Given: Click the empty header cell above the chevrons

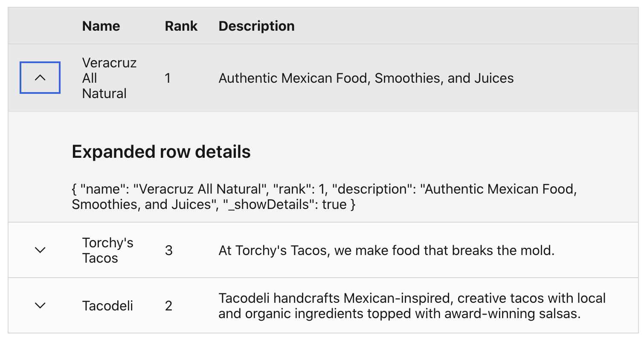Looking at the screenshot, I should (40, 26).
